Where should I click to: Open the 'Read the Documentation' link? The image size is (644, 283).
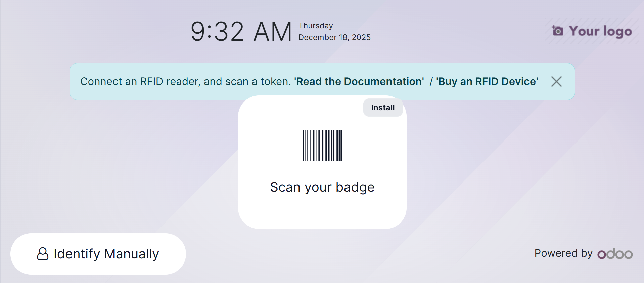coord(359,81)
